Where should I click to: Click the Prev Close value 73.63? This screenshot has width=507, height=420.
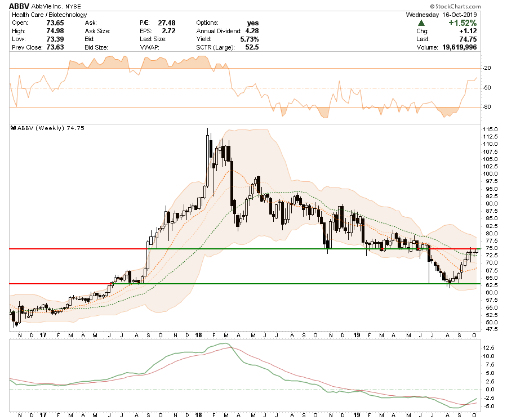55,47
